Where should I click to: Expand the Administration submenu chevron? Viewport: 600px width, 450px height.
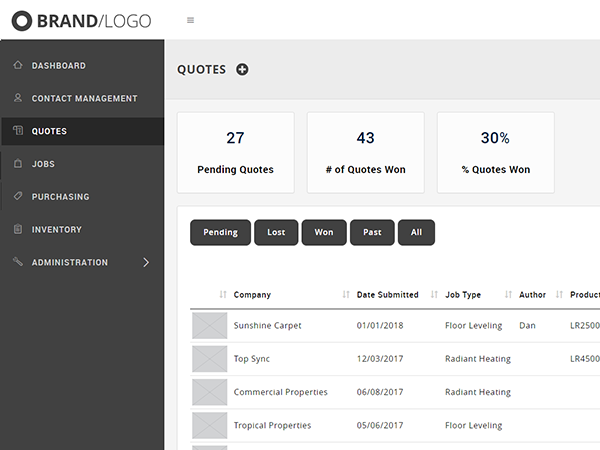146,263
